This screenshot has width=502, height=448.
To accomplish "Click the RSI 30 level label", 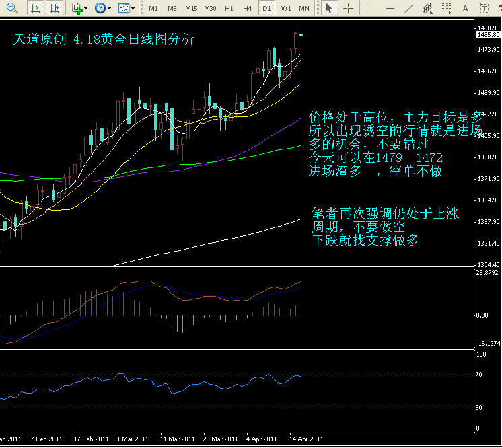I will pos(479,408).
